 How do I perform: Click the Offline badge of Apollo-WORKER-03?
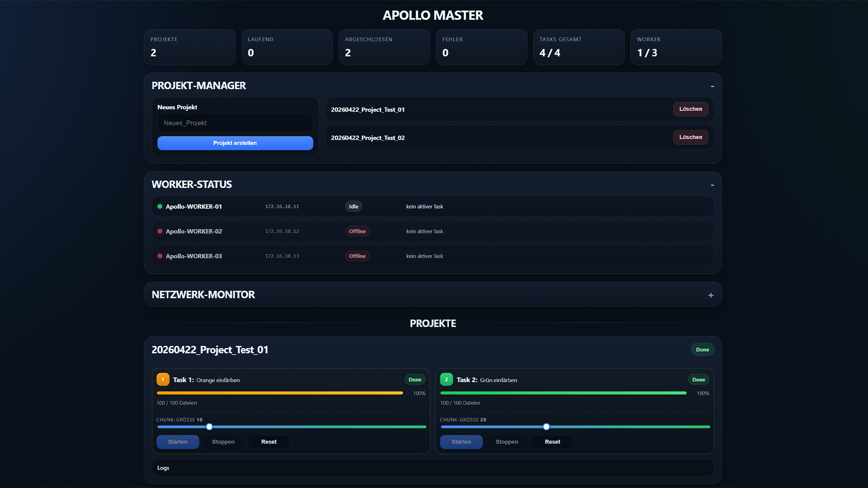(357, 256)
